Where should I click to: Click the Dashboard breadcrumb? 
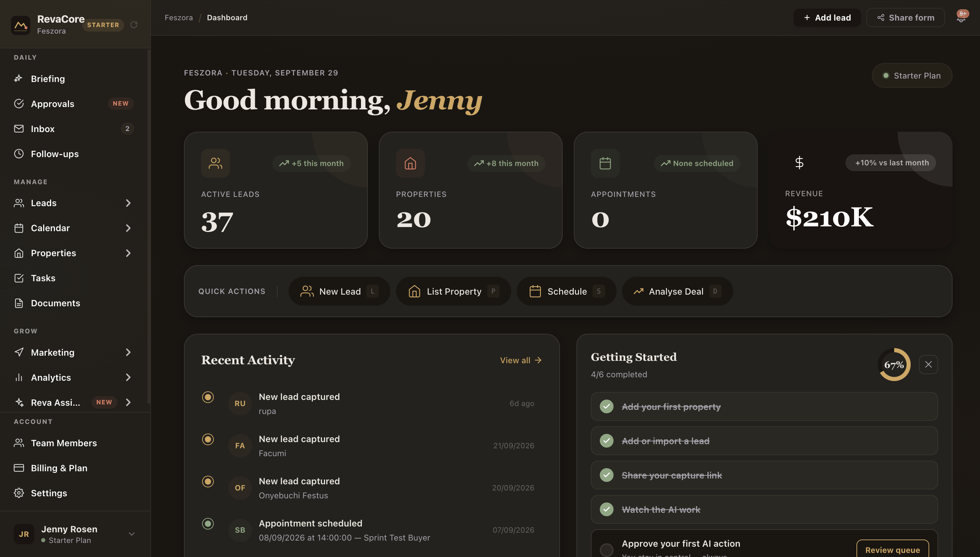point(227,17)
